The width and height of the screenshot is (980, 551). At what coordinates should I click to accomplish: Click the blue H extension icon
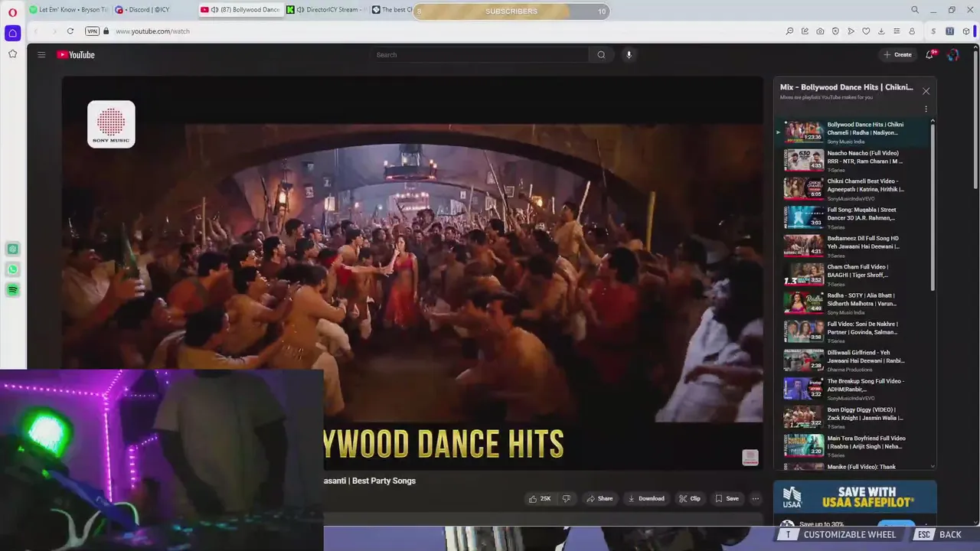tap(950, 31)
